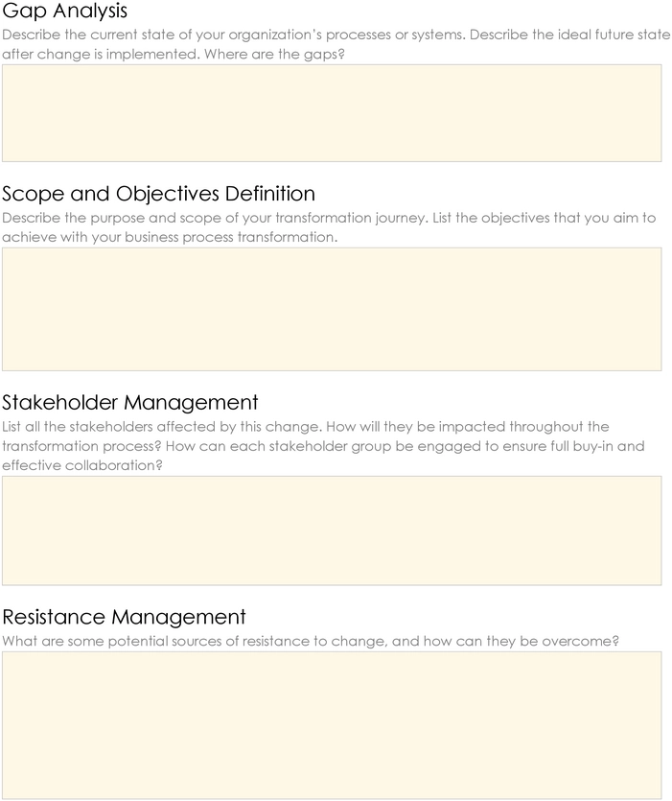Viewport: 672px width, 801px height.
Task: Click the 'Where are the gaps?' prompt text
Action: pyautogui.click(x=275, y=54)
